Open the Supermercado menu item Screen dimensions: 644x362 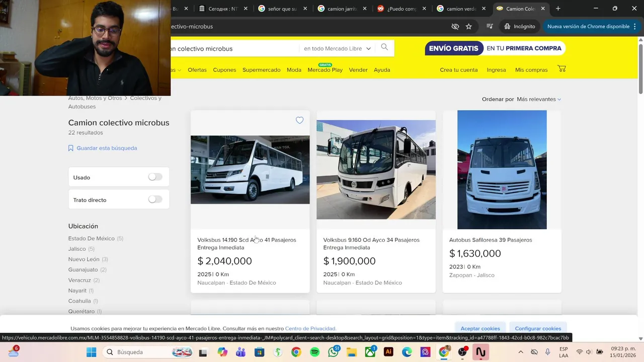pyautogui.click(x=261, y=70)
